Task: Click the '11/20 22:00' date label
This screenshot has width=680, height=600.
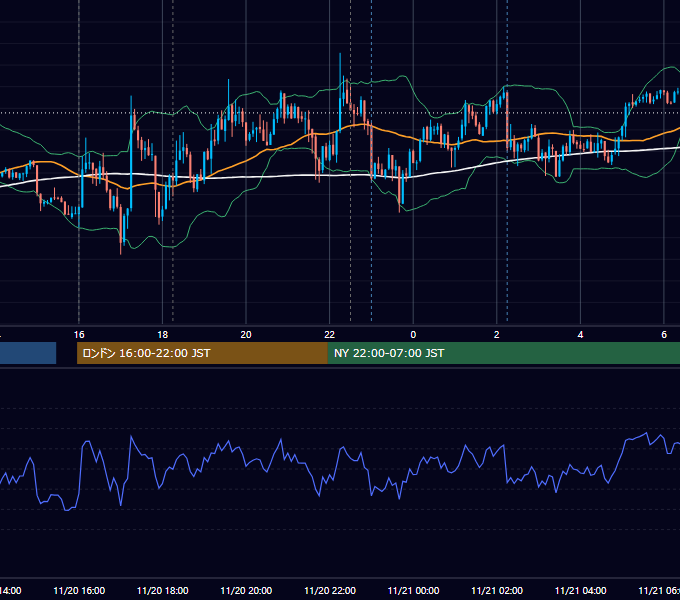Action: coord(330,590)
